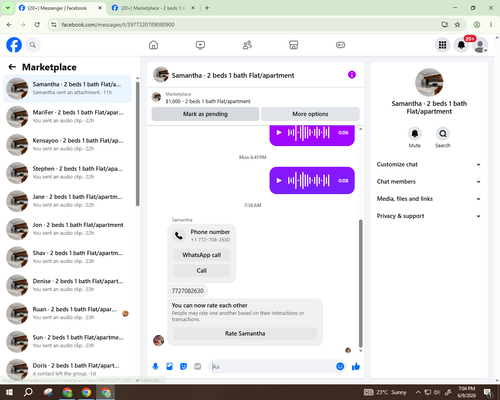Click the $1,000 listing summary link
This screenshot has width=500, height=400.
pyautogui.click(x=208, y=101)
